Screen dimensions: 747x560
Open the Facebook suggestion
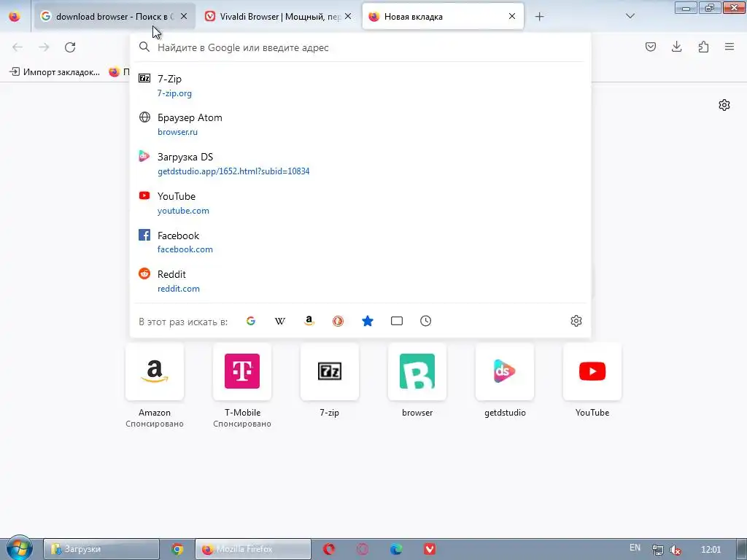click(360, 242)
